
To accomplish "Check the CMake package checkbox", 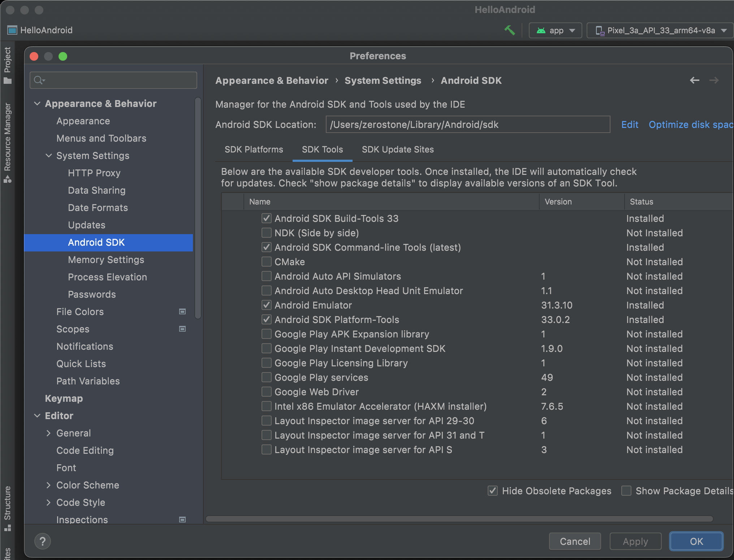I will [x=267, y=262].
